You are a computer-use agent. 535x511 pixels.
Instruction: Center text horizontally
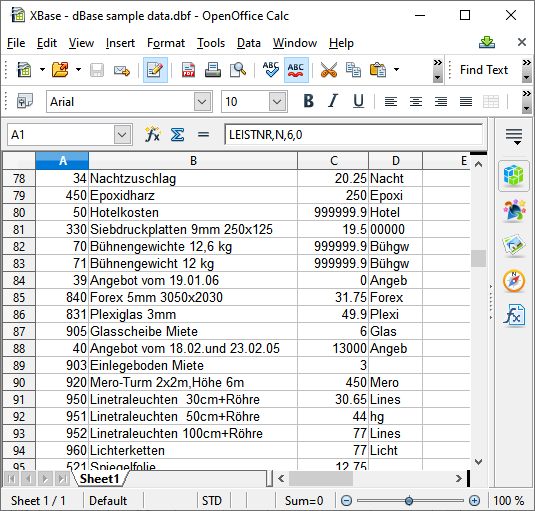coord(416,102)
